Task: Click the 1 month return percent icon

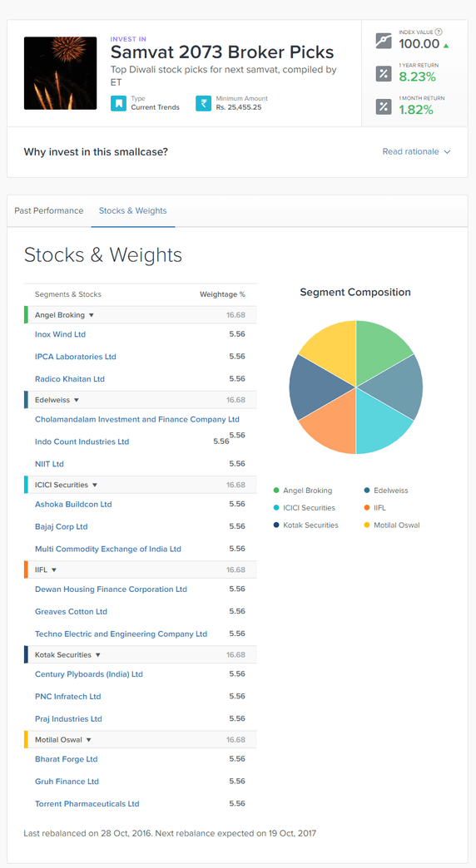Action: pyautogui.click(x=384, y=106)
